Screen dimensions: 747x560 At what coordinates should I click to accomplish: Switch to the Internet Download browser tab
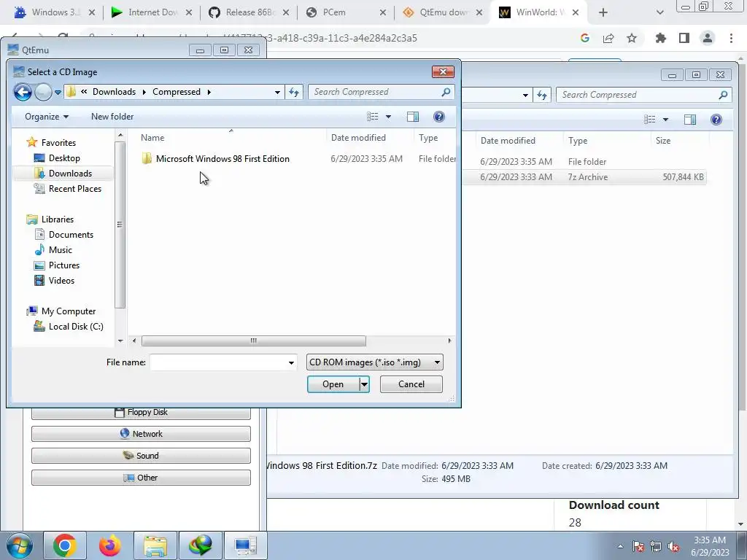[x=152, y=12]
